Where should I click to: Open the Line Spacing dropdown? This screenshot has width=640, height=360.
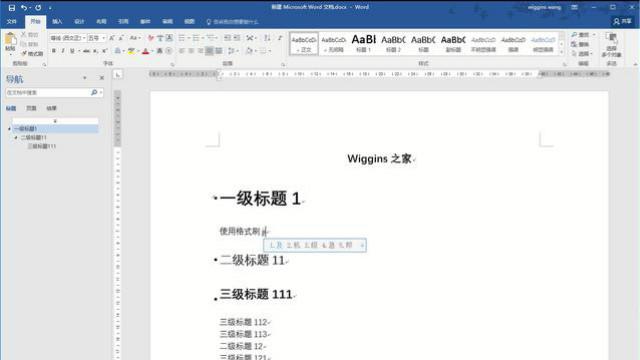coord(233,51)
